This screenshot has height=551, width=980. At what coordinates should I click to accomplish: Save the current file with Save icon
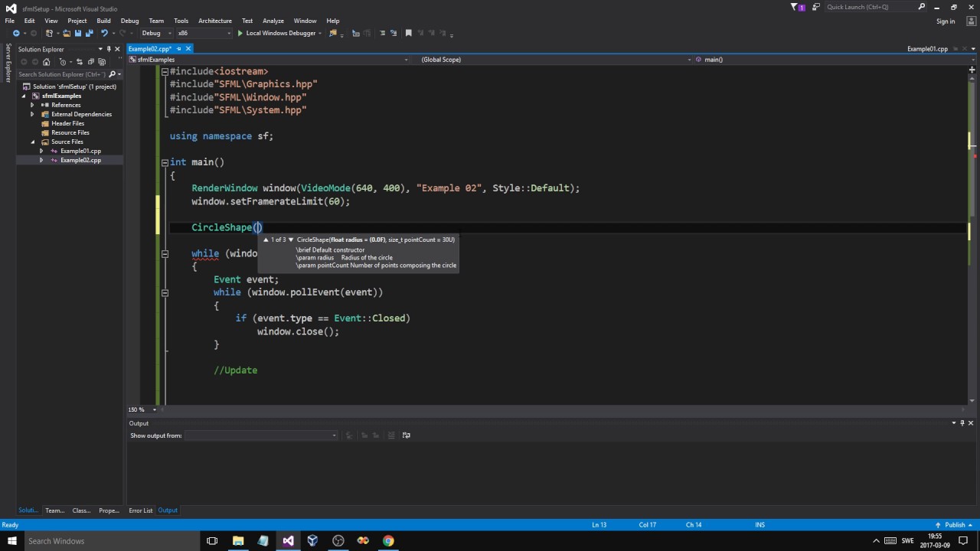click(77, 33)
